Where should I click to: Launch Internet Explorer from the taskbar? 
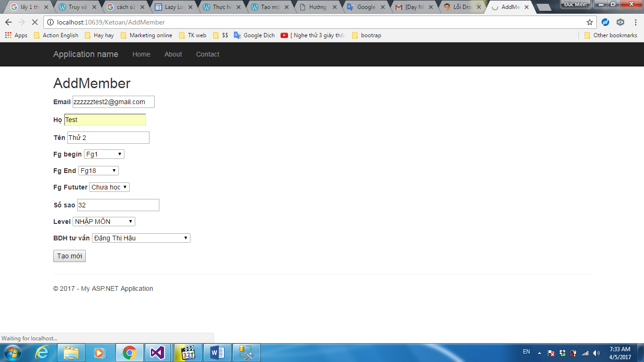coord(42,353)
